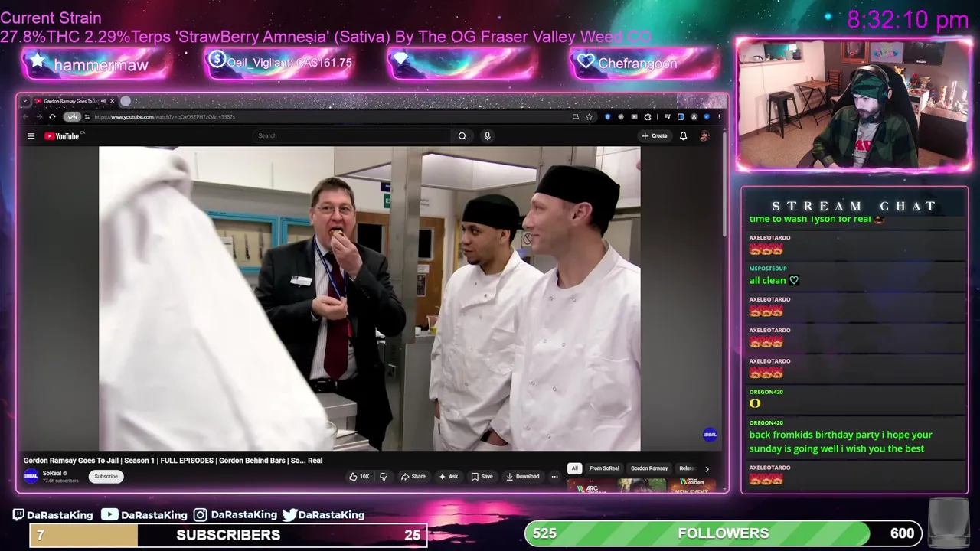Open YouTube notifications bell
Screen dimensions: 980x551
click(683, 136)
